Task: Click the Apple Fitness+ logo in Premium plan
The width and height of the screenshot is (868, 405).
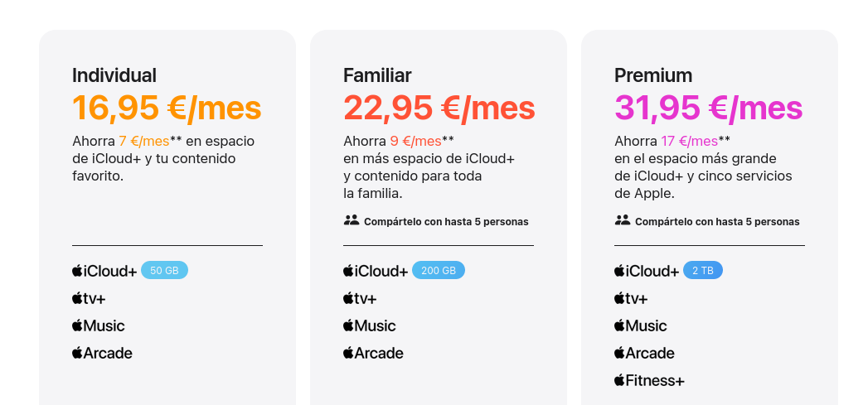Action: tap(649, 380)
